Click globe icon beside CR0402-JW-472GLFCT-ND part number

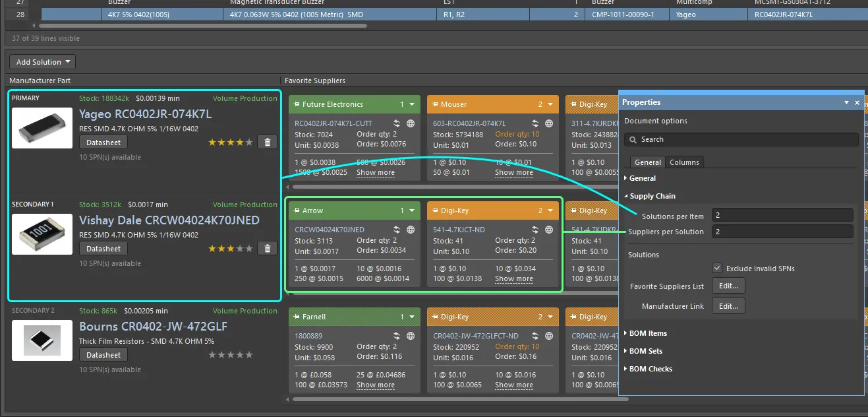[549, 336]
